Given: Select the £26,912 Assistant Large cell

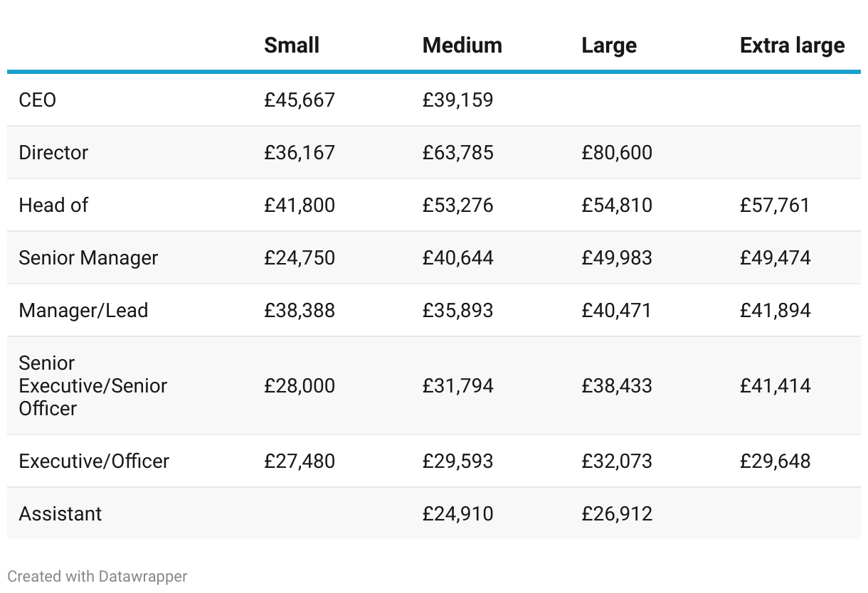Looking at the screenshot, I should click(x=616, y=513).
